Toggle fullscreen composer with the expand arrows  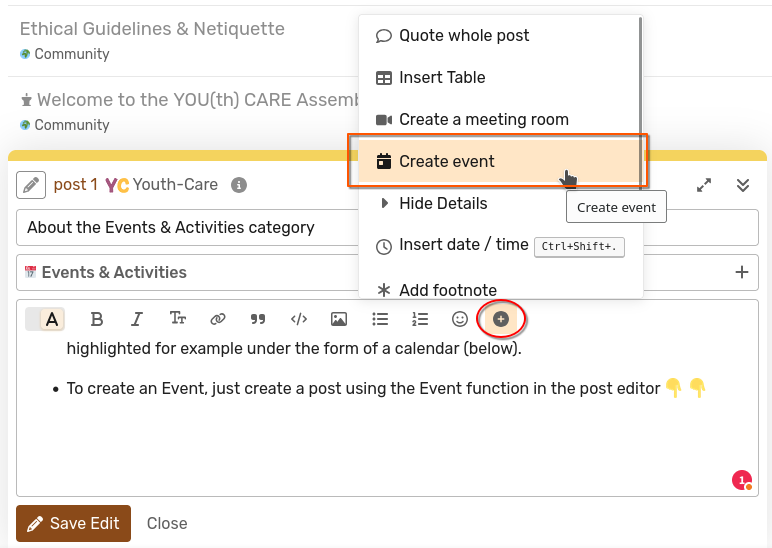click(x=704, y=185)
